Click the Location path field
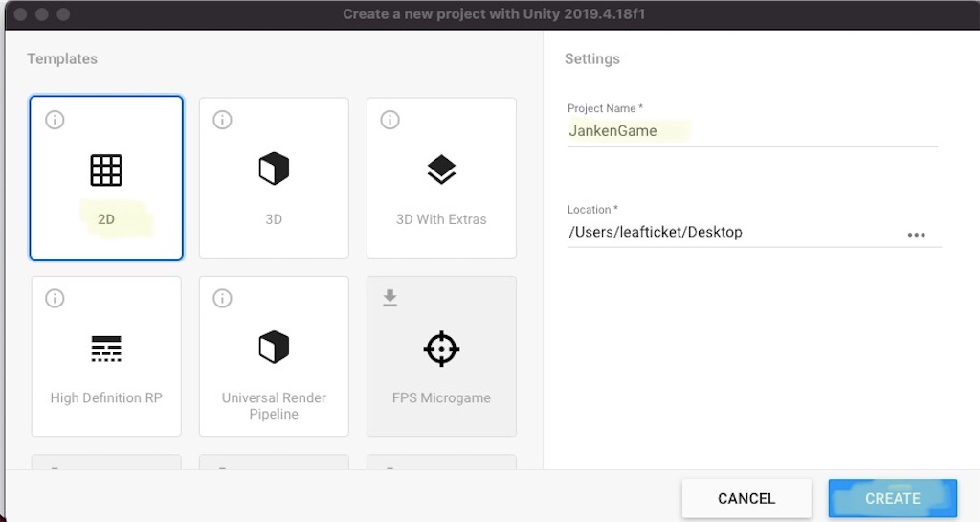This screenshot has height=522, width=980. click(727, 232)
